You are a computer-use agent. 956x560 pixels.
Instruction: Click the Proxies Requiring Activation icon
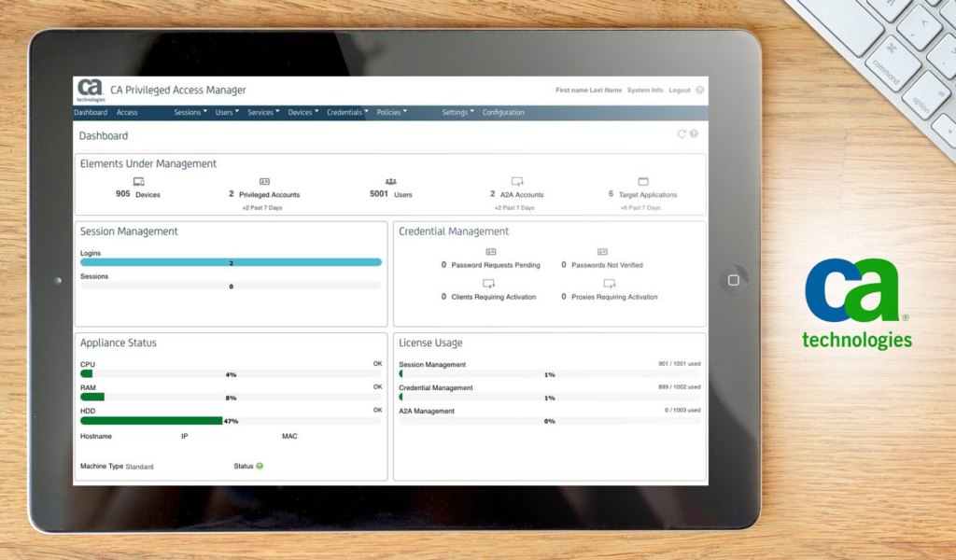pyautogui.click(x=610, y=285)
